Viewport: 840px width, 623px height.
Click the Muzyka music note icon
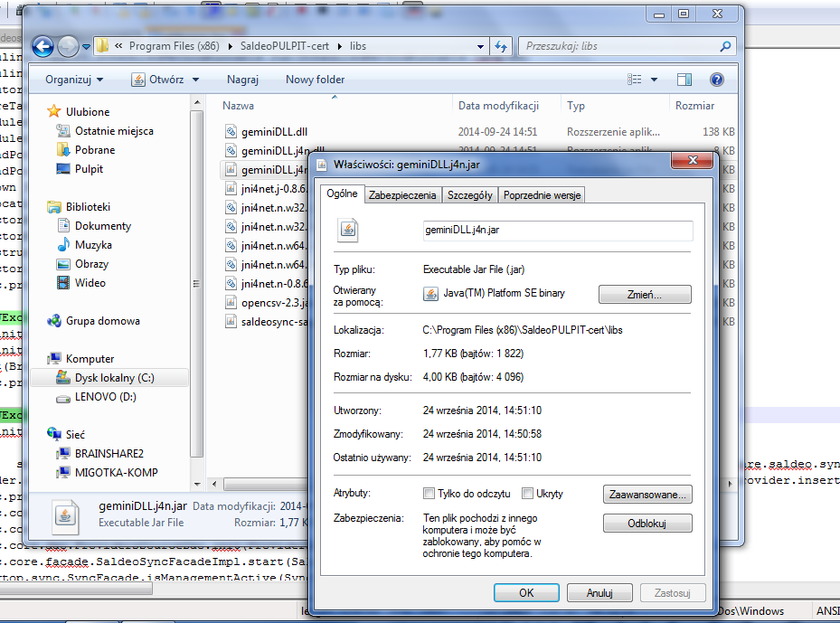point(63,245)
